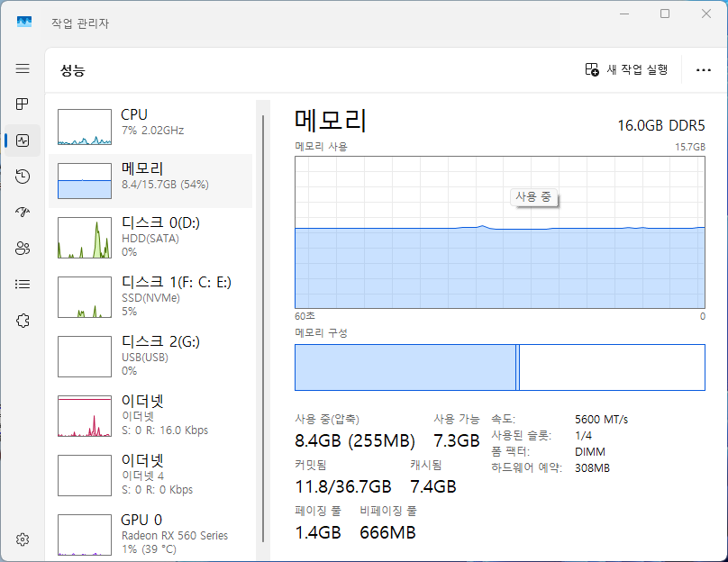Go to the Processes page icon
The height and width of the screenshot is (562, 728).
(x=23, y=104)
